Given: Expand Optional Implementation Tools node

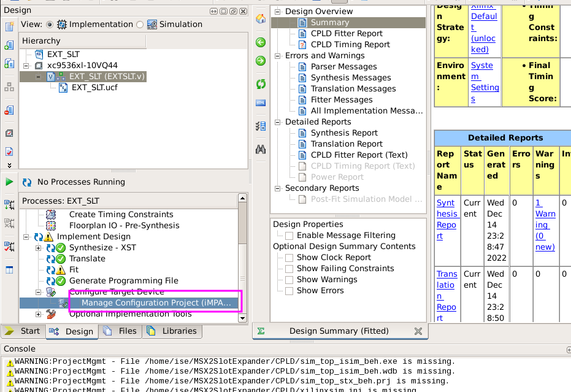Looking at the screenshot, I should 39,315.
